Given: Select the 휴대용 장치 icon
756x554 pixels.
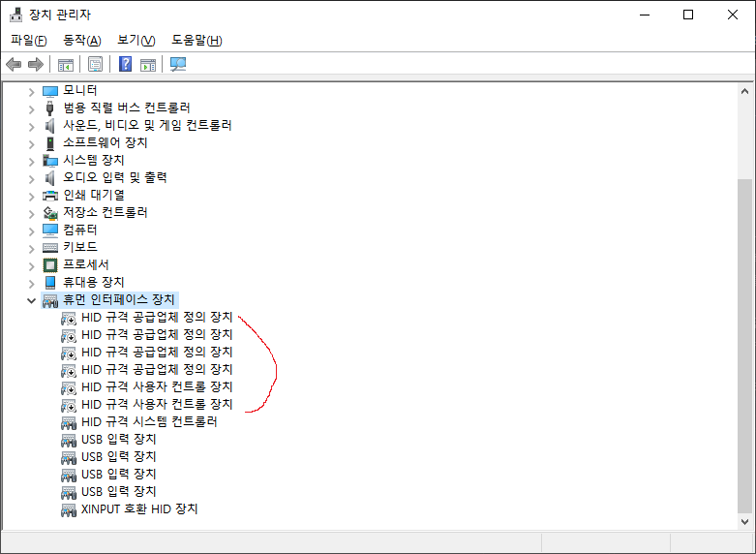Looking at the screenshot, I should coord(50,282).
